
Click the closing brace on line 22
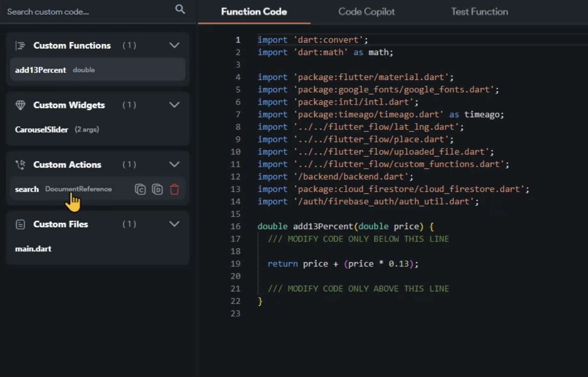click(260, 301)
